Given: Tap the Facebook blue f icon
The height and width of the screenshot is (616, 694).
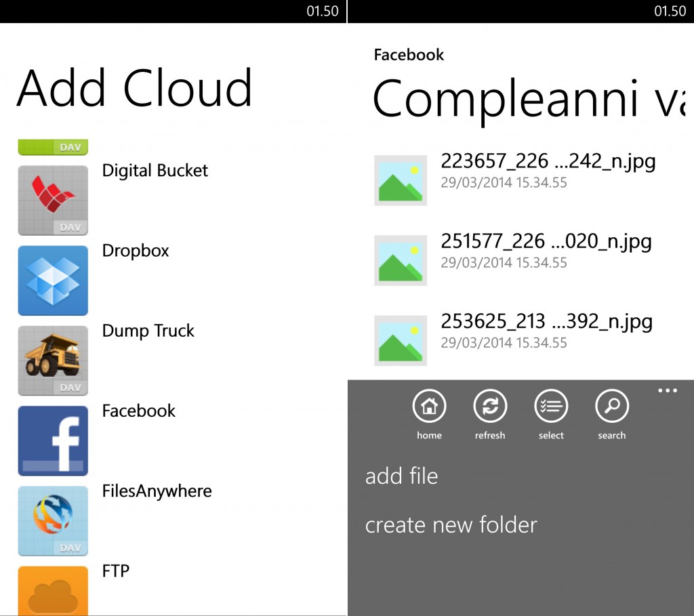Looking at the screenshot, I should 53,440.
